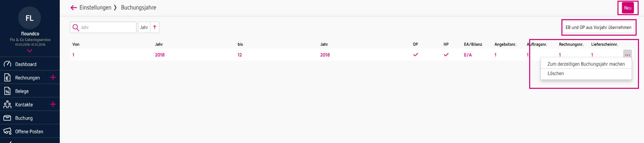644x143 pixels.
Task: Select 'Zum derzeitigen Buchungsjahr machen'
Action: tap(586, 64)
